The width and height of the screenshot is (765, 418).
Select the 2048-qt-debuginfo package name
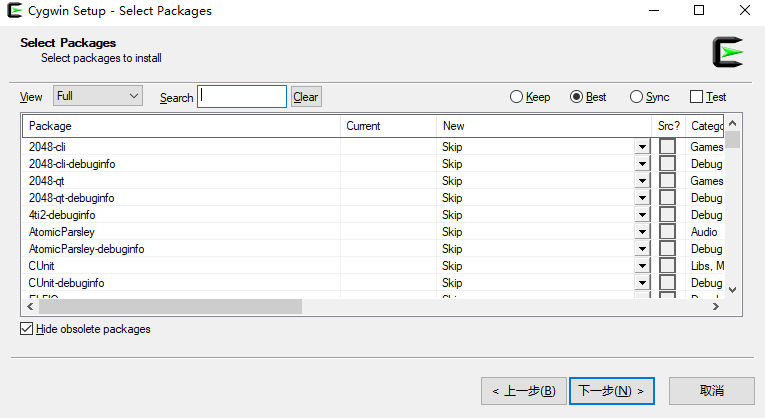coord(71,198)
